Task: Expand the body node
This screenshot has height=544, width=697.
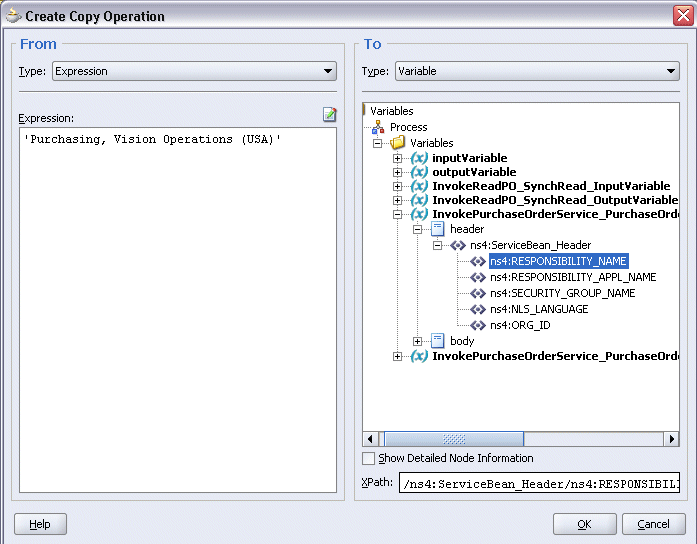Action: pyautogui.click(x=417, y=341)
